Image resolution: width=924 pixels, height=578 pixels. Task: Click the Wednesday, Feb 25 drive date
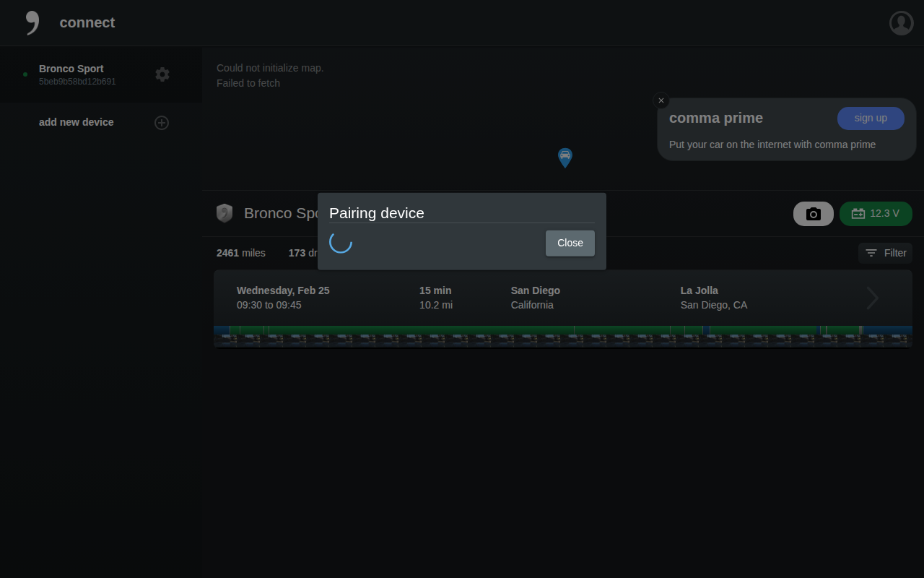[283, 290]
